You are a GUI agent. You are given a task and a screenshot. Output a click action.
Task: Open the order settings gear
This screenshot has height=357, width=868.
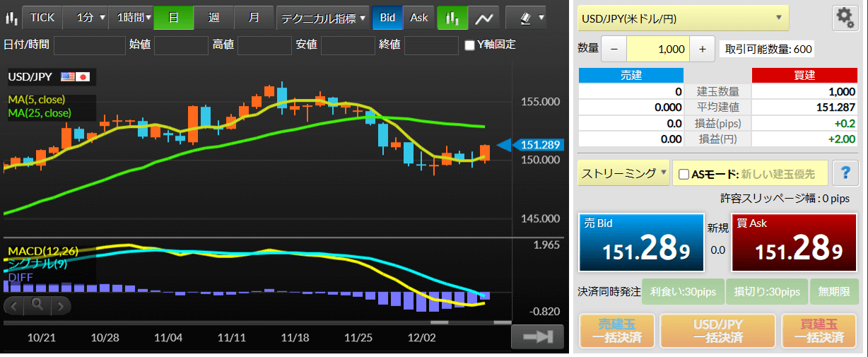click(x=845, y=18)
